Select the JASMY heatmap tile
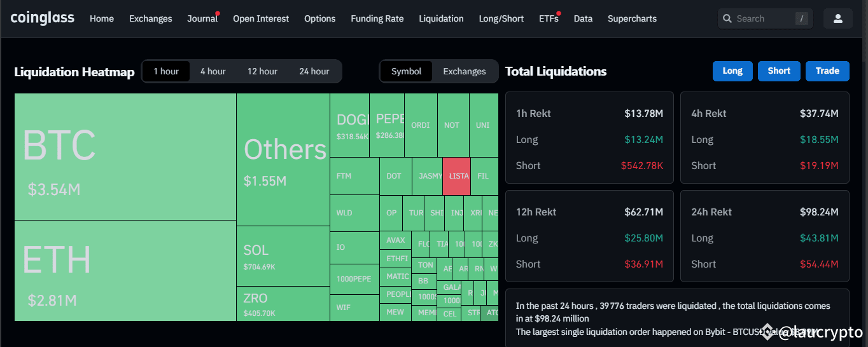Image resolution: width=868 pixels, height=347 pixels. click(x=427, y=176)
